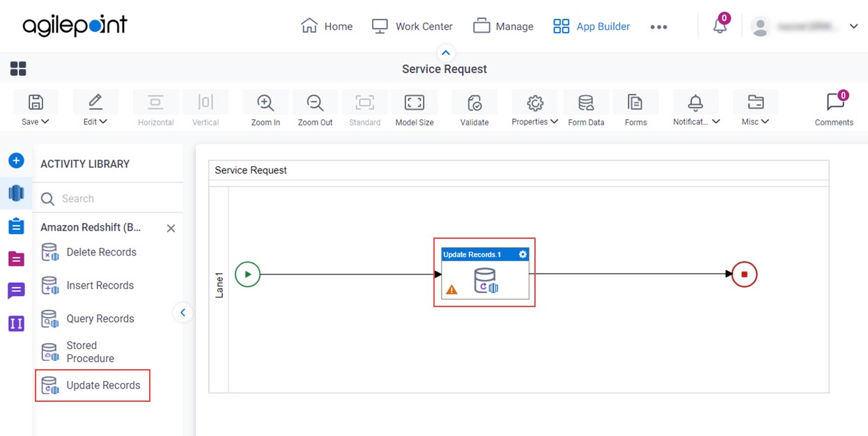Open the Manage menu
The width and height of the screenshot is (868, 436).
503,26
